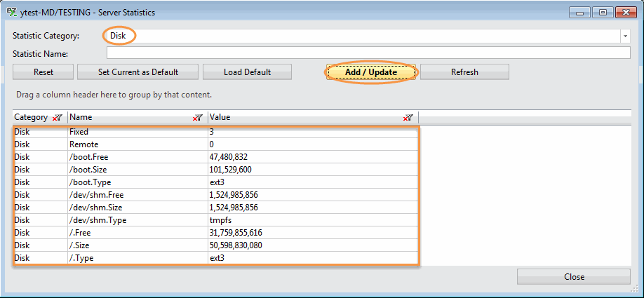
Task: Click the application icon in title bar
Action: [x=11, y=12]
